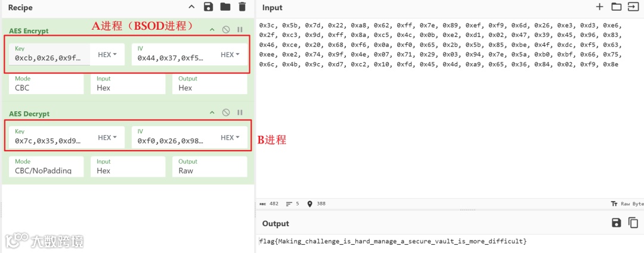
Task: Edit the AES Decrypt Key field
Action: tap(49, 138)
